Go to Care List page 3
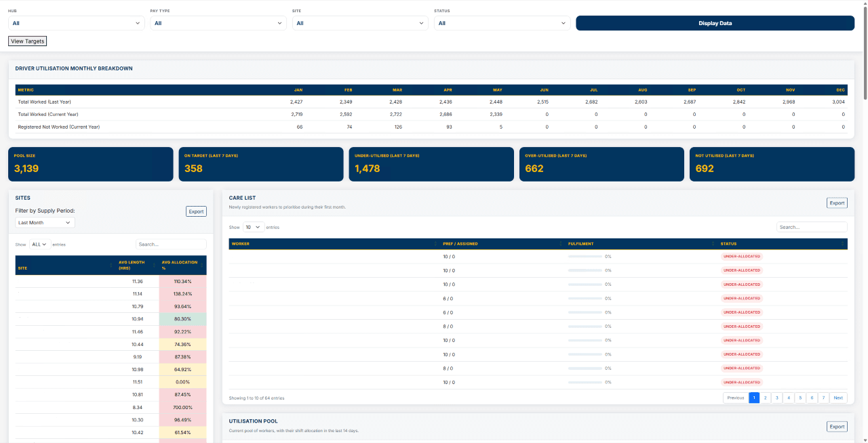868x443 pixels. coord(776,398)
